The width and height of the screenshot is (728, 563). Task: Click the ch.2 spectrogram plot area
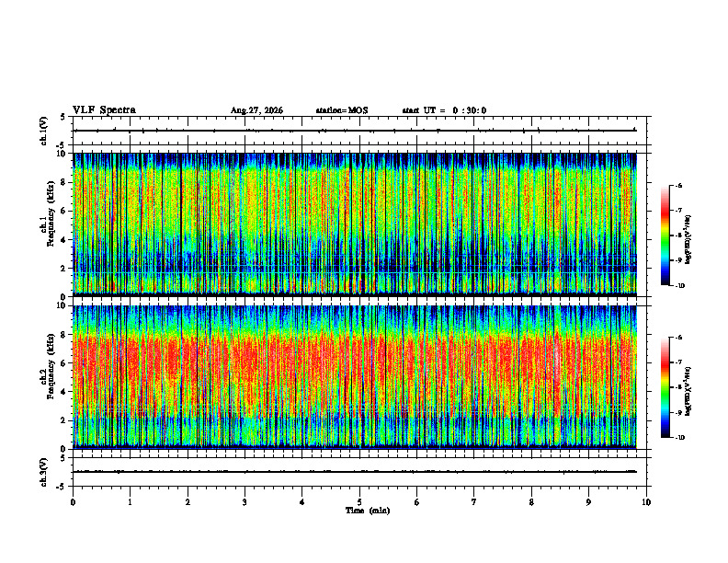pos(355,377)
